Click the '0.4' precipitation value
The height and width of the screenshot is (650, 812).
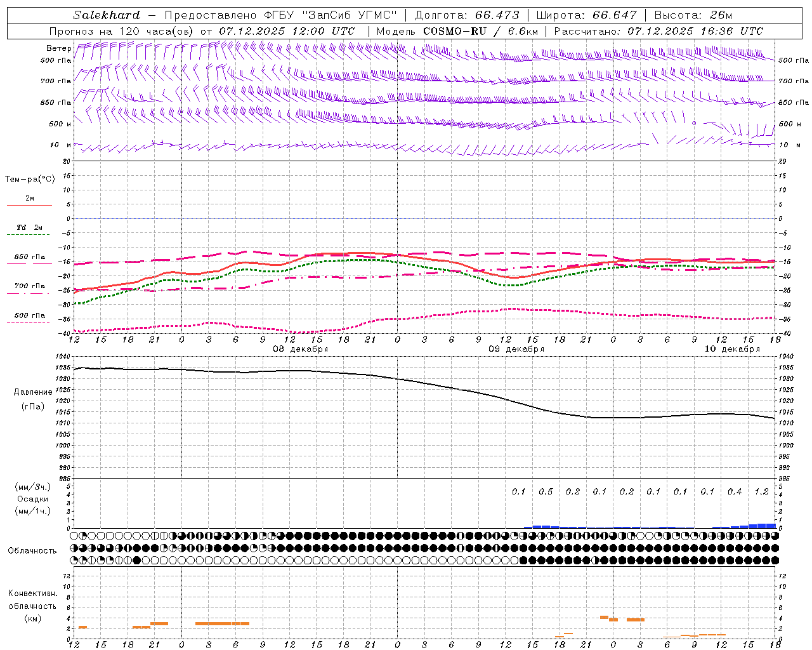point(735,492)
